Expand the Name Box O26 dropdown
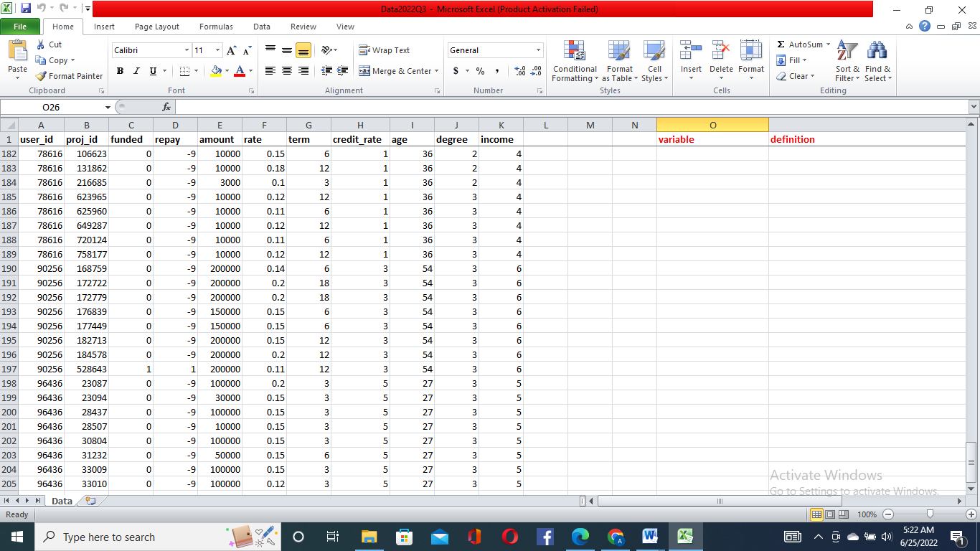 108,107
